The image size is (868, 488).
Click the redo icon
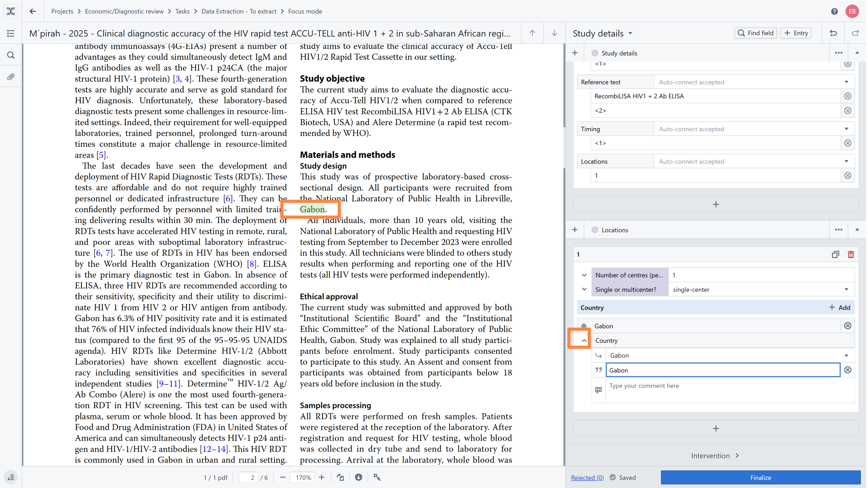[855, 33]
